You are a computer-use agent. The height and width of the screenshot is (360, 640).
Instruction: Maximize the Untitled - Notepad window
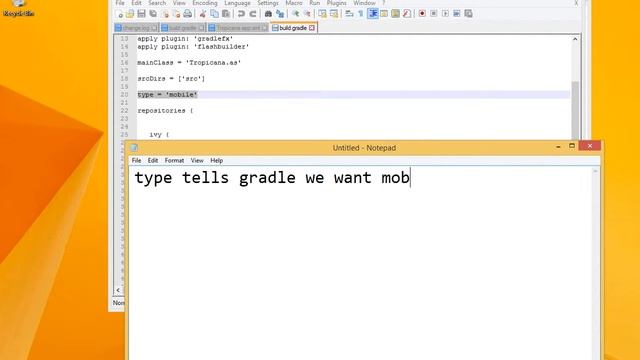(x=572, y=146)
